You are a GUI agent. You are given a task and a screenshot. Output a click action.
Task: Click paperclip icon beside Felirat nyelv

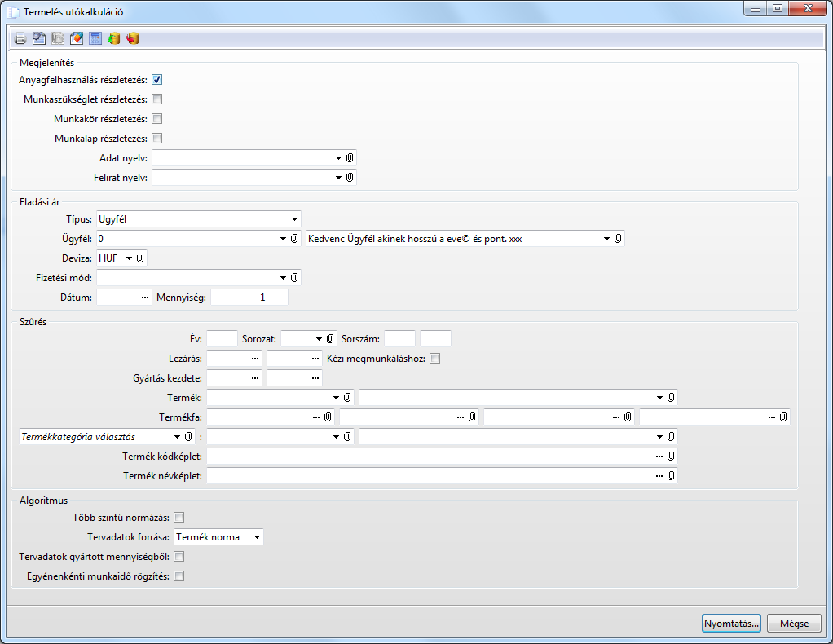350,178
